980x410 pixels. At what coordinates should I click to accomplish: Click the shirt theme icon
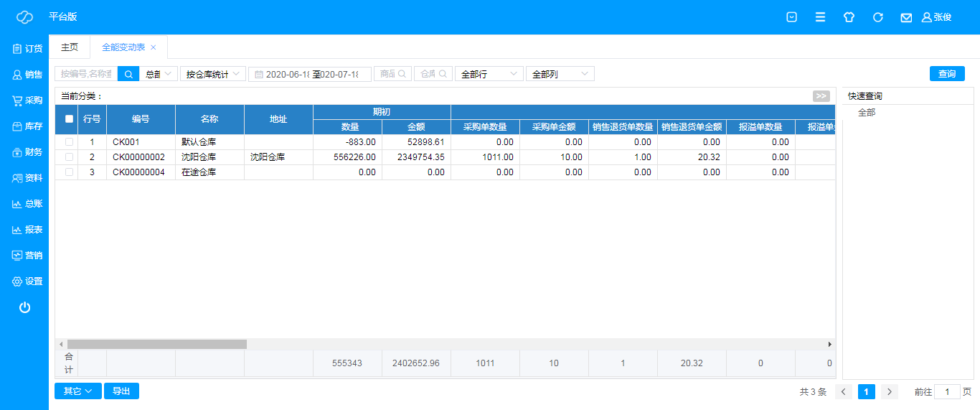point(849,17)
